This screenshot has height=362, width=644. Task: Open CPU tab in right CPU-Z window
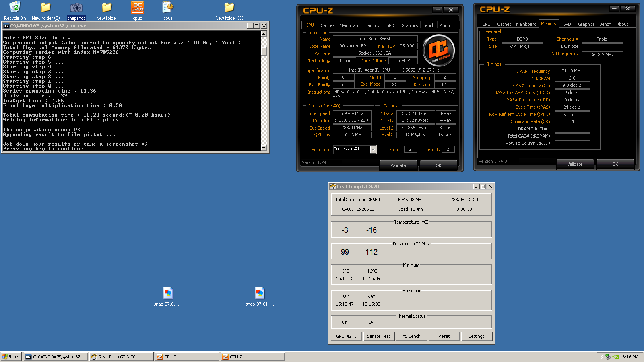[486, 24]
